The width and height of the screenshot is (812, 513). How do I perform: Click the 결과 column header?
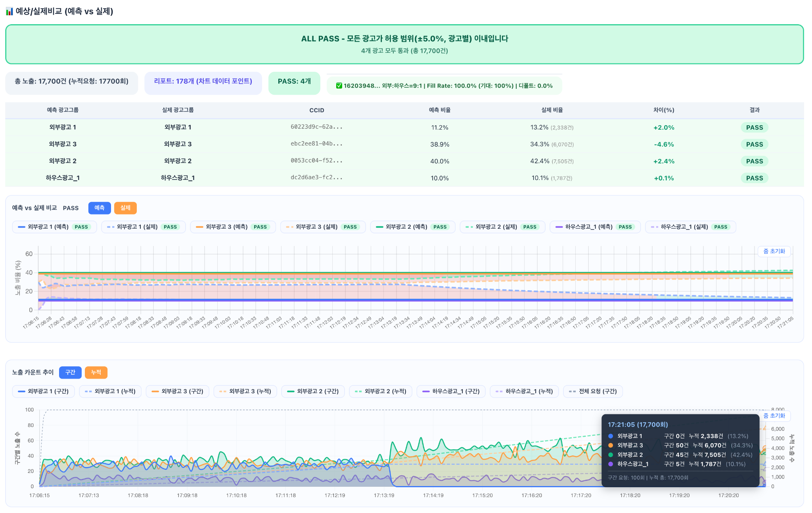click(x=755, y=110)
